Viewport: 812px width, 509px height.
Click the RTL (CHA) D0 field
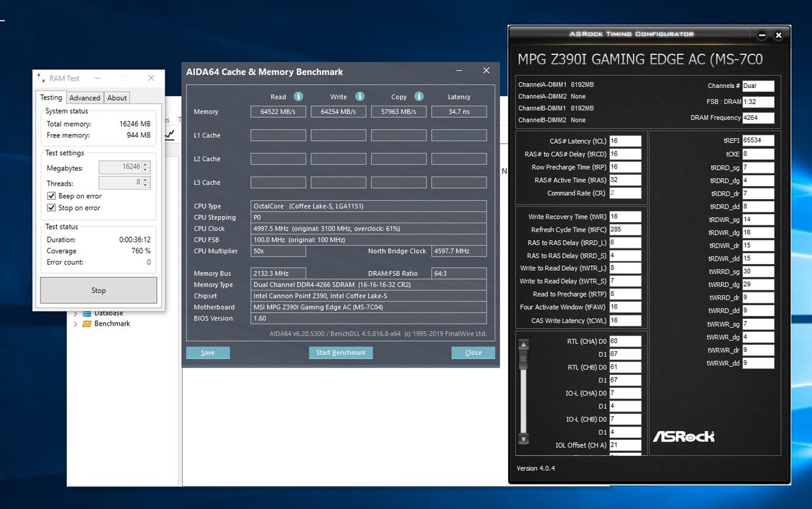point(625,341)
